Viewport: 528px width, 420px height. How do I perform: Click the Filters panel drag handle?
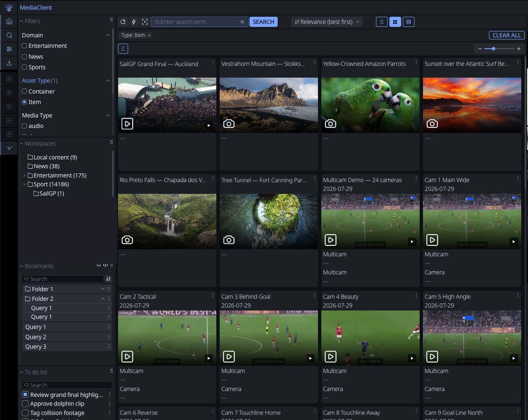(111, 20)
